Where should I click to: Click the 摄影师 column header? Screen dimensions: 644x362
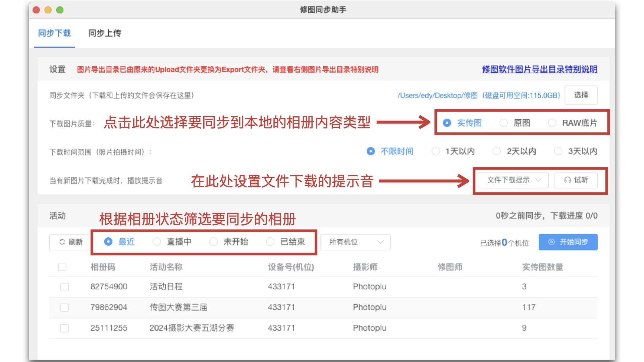(x=365, y=267)
